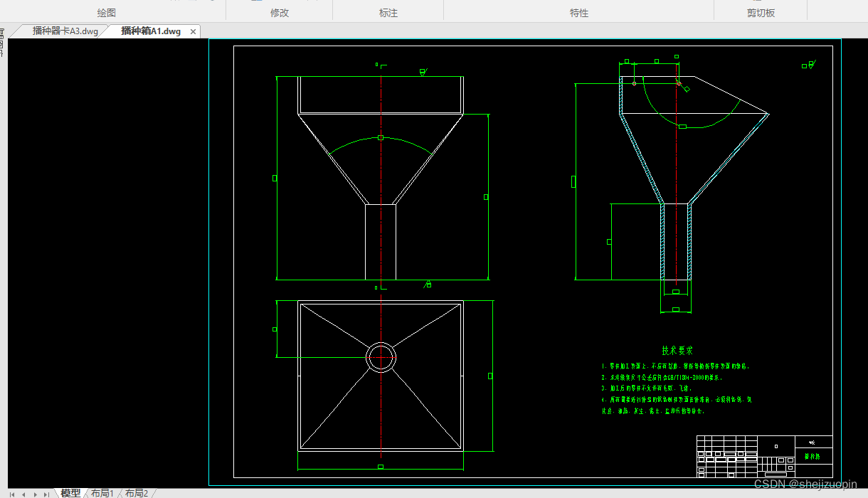Click the 绘图 ribbon panel label
The height and width of the screenshot is (498, 868).
pos(107,13)
